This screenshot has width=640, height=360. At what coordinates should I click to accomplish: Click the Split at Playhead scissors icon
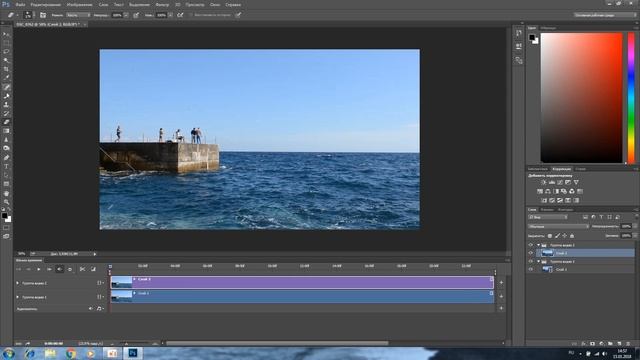tap(82, 269)
